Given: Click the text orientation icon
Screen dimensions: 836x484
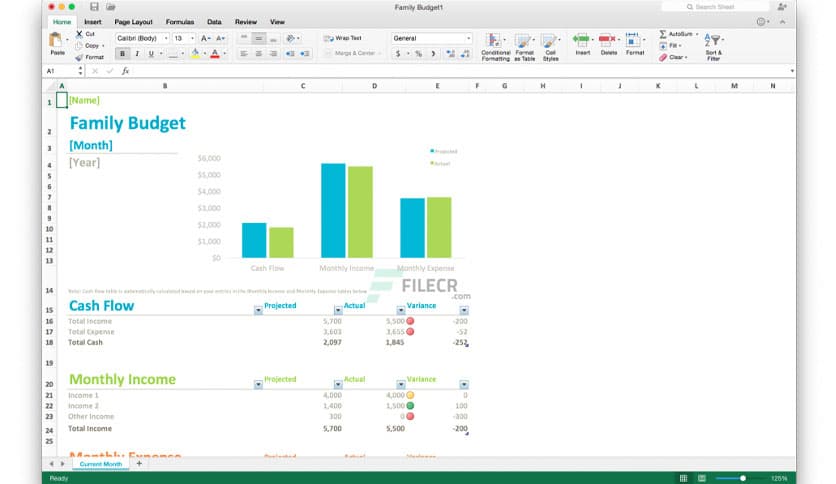Looking at the screenshot, I should [x=290, y=38].
